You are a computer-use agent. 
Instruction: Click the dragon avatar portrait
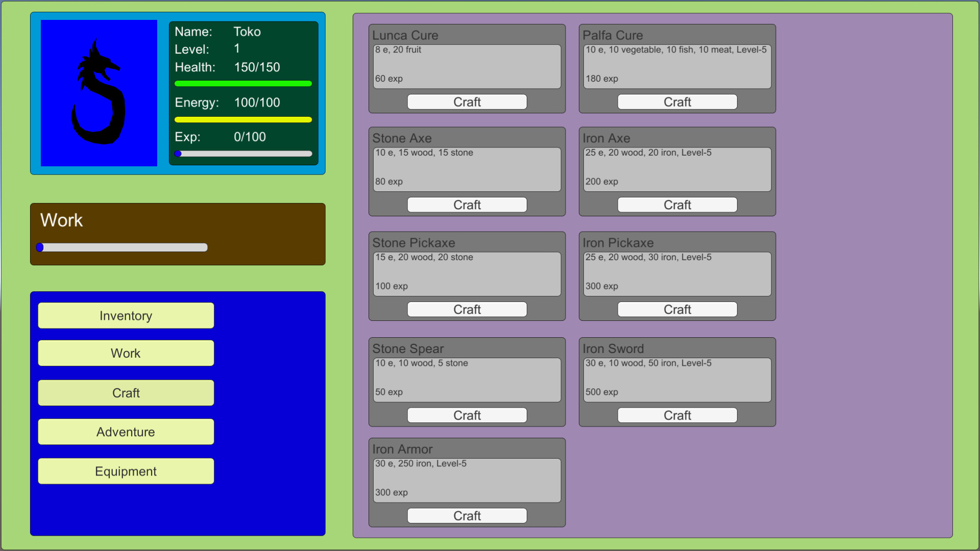pyautogui.click(x=99, y=93)
